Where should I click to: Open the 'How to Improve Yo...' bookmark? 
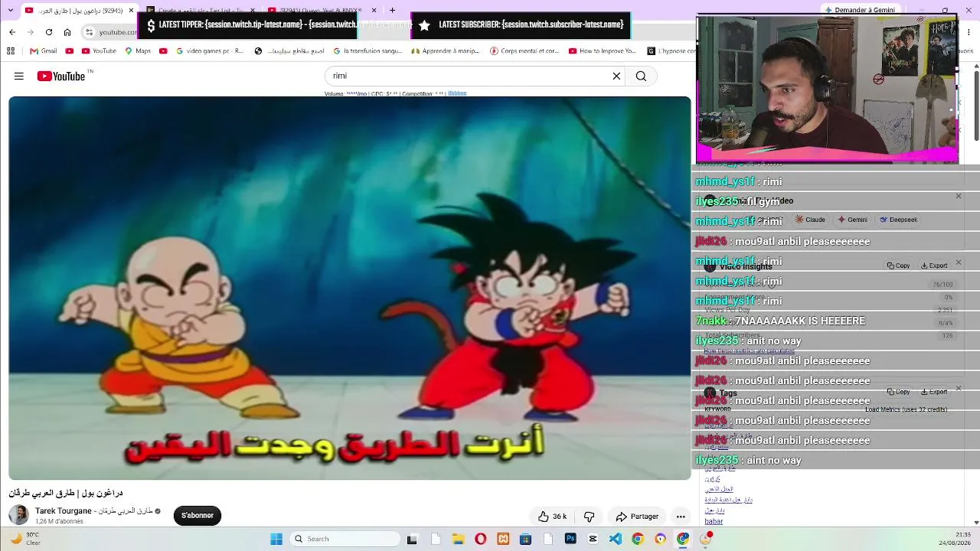(603, 51)
